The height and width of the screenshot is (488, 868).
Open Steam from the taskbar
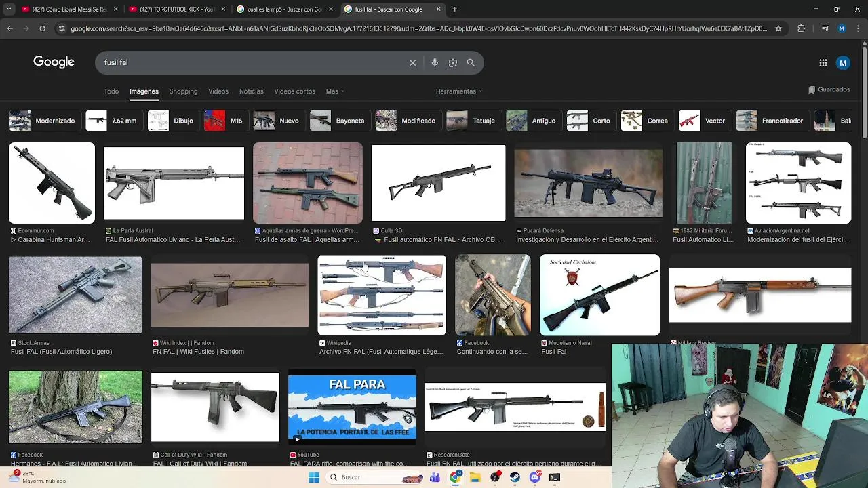tap(515, 477)
